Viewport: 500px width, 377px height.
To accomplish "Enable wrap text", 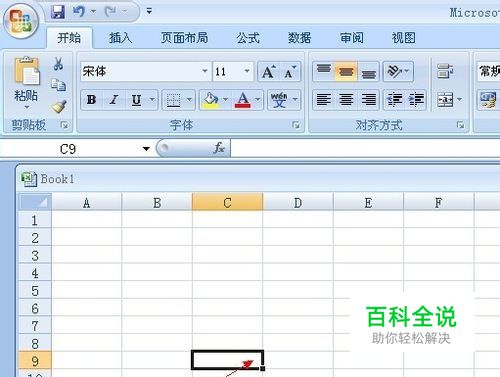I will pyautogui.click(x=445, y=71).
